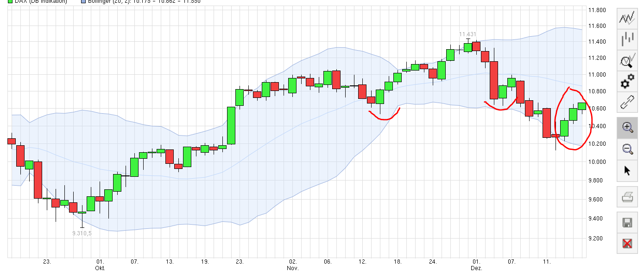Open chart settings gears icon
644x278 pixels.
pos(628,82)
